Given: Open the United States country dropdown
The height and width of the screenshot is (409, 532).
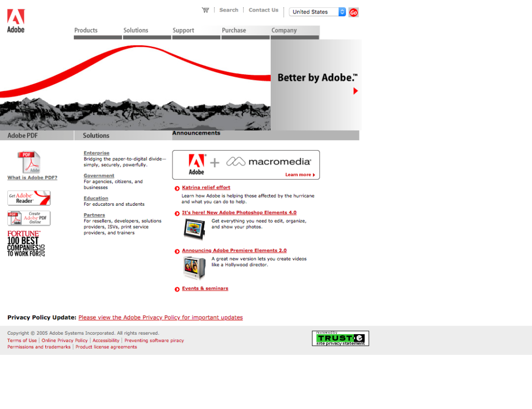Looking at the screenshot, I should (x=317, y=11).
